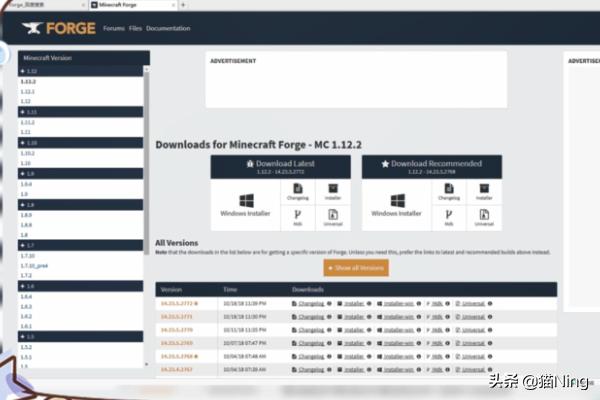Open Changelog icon under Download Latest
Screen dimensions: 600x400
click(x=298, y=192)
